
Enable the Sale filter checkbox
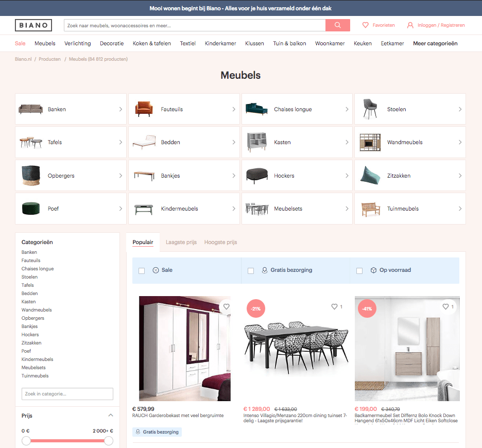click(x=142, y=271)
